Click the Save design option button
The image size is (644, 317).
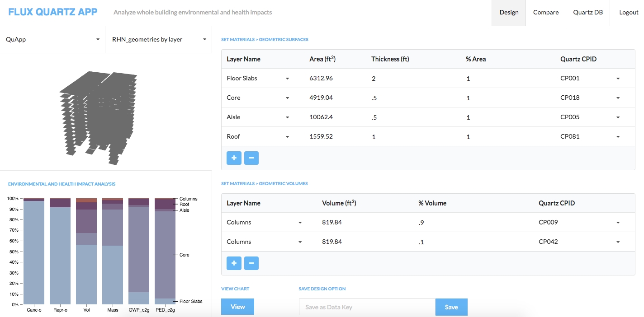pyautogui.click(x=451, y=307)
